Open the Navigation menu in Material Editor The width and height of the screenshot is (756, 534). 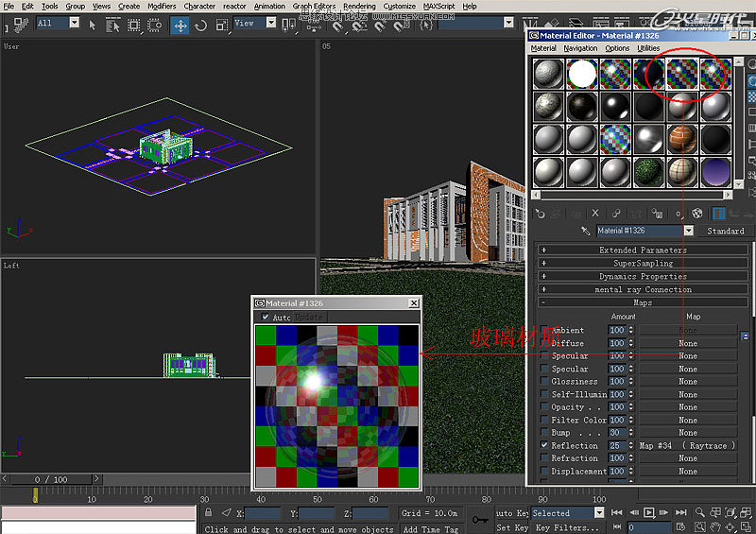[580, 48]
